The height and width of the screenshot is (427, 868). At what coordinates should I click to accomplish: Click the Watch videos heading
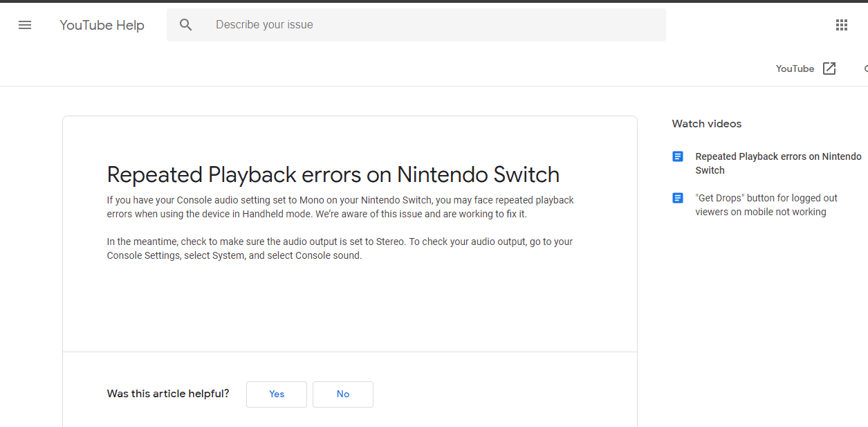click(x=707, y=124)
